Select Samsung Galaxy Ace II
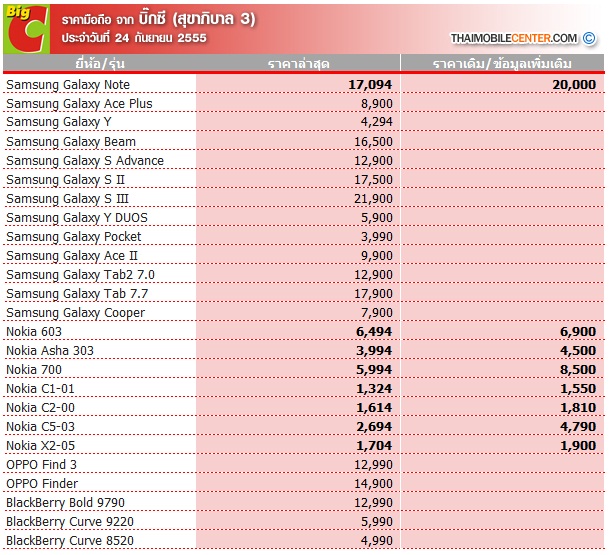 click(72, 256)
